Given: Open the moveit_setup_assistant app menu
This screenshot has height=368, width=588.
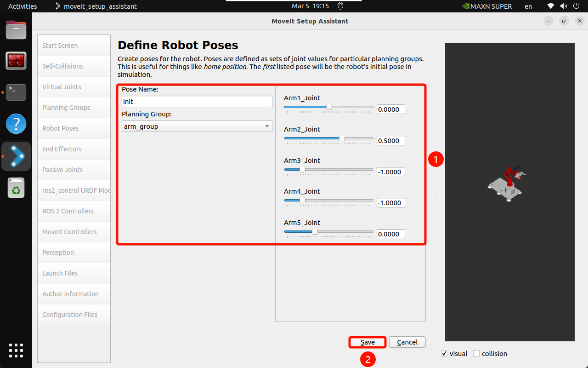Looking at the screenshot, I should pos(96,6).
